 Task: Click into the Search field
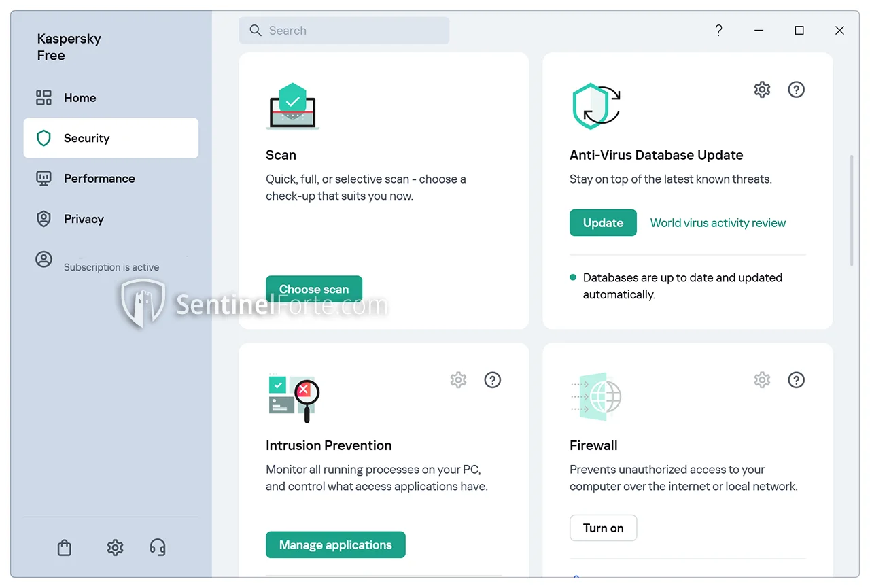(x=344, y=31)
